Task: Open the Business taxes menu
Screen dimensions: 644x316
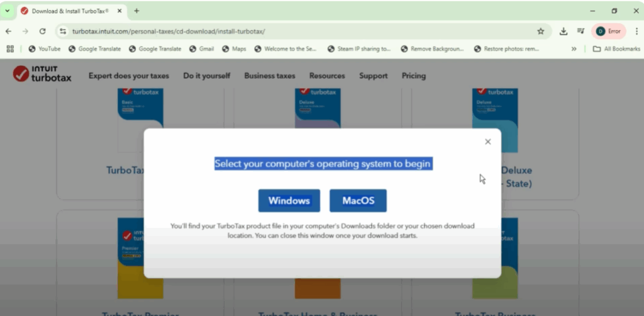Action: tap(270, 76)
